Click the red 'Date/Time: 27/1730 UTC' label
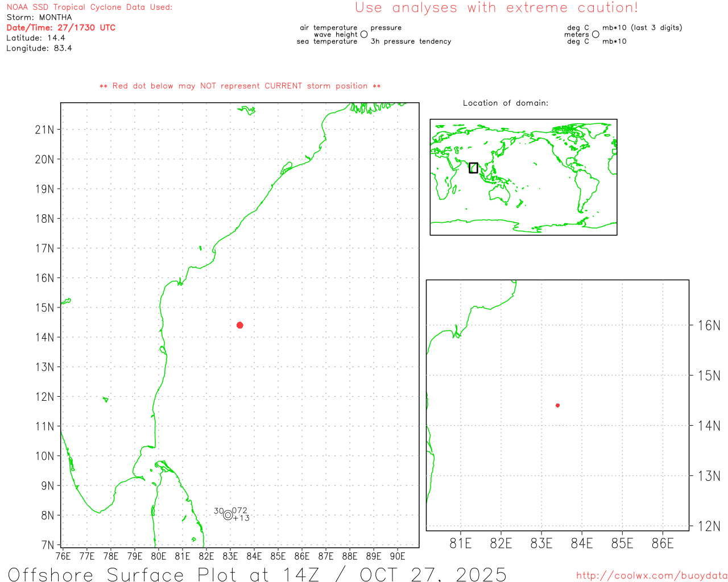The width and height of the screenshot is (728, 582). [61, 28]
